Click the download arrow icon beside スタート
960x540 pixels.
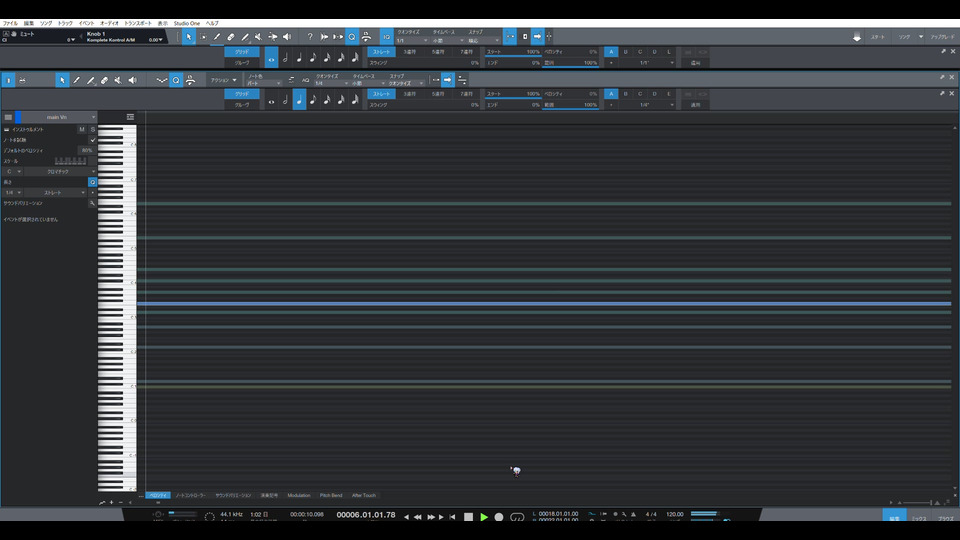click(857, 37)
